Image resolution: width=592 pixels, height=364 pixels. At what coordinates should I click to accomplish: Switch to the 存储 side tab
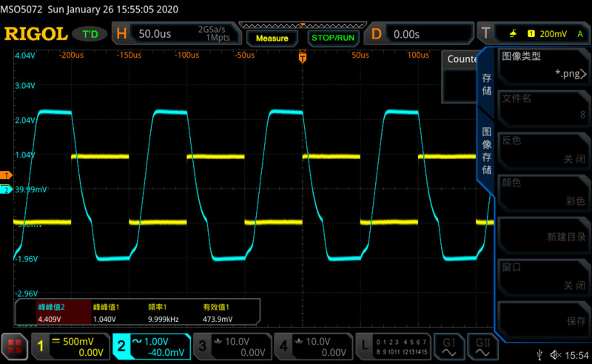click(x=486, y=84)
